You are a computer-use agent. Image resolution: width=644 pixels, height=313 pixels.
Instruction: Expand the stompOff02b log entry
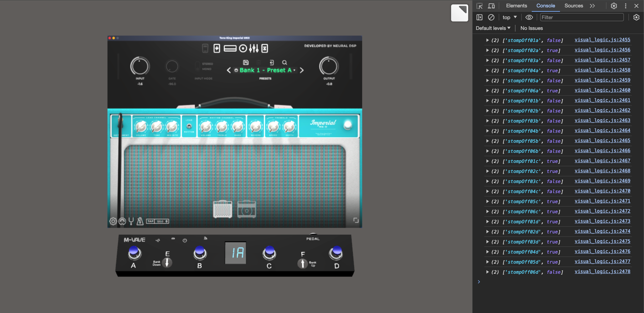click(x=487, y=111)
